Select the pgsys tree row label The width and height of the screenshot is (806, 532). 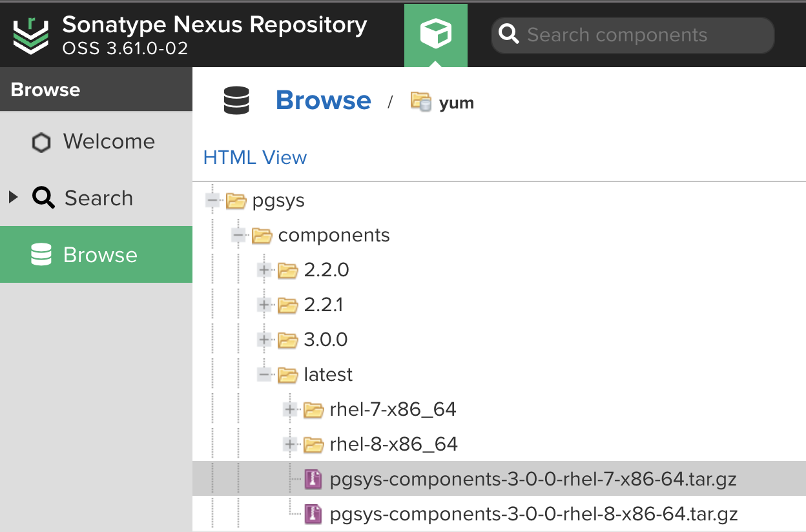click(x=278, y=201)
